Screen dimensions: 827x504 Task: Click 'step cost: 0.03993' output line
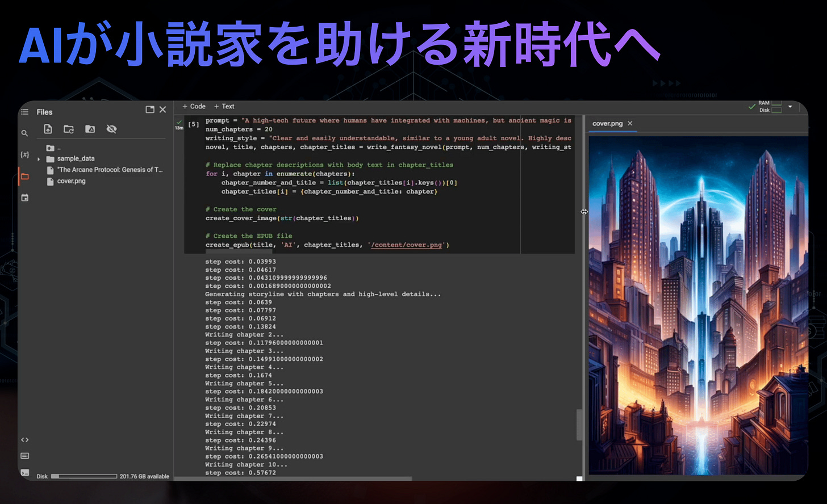coord(240,262)
